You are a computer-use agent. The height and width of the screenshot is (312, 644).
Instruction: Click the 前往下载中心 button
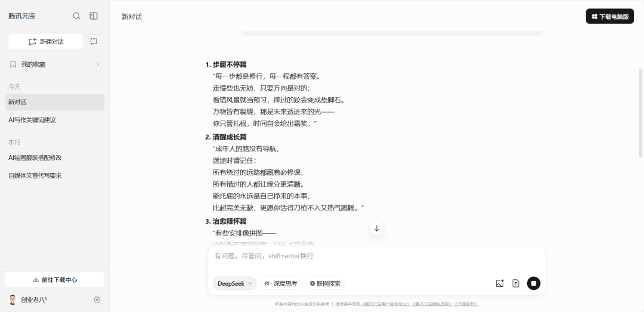click(54, 279)
